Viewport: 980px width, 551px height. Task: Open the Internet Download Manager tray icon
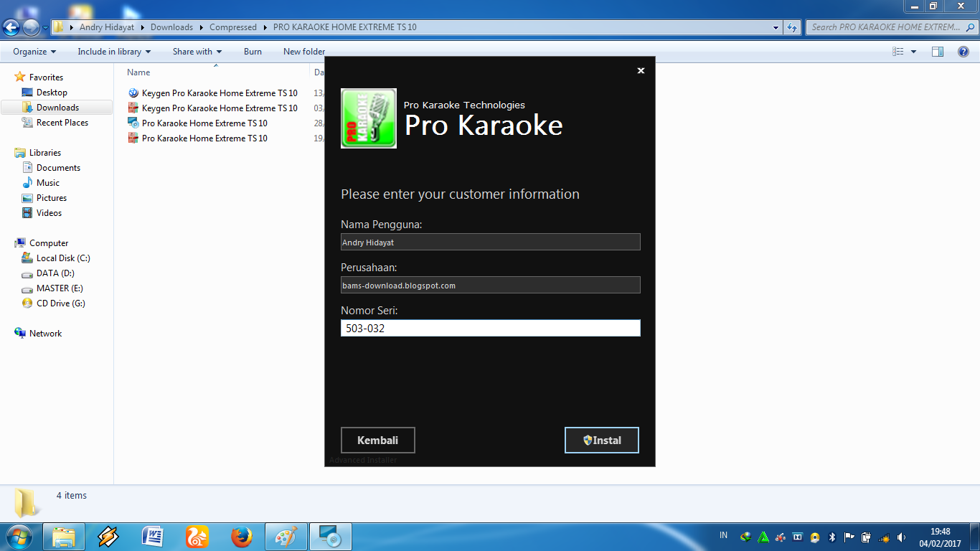coord(745,537)
